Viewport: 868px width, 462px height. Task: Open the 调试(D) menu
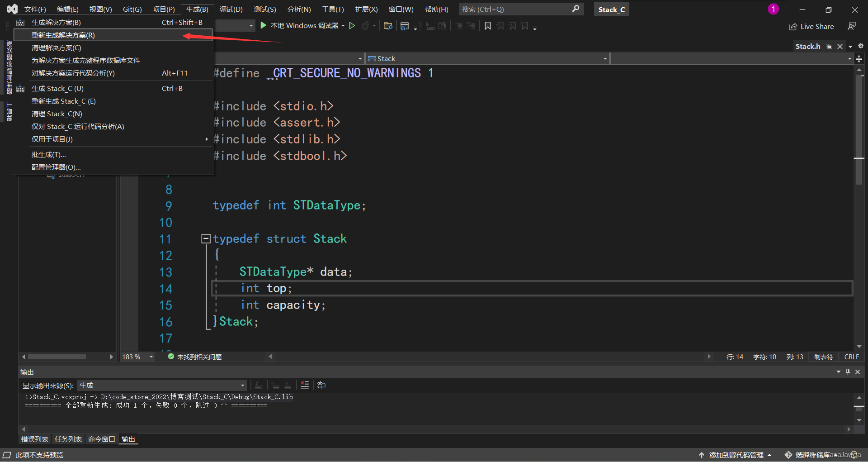pos(231,9)
